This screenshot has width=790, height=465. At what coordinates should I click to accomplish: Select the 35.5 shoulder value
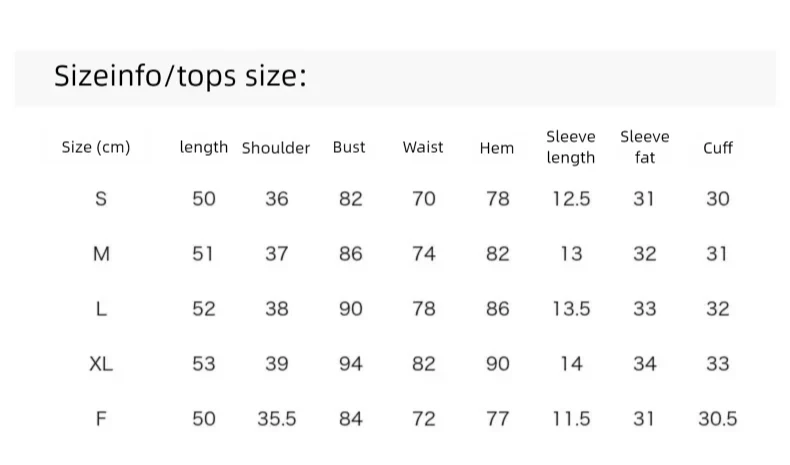(x=277, y=419)
